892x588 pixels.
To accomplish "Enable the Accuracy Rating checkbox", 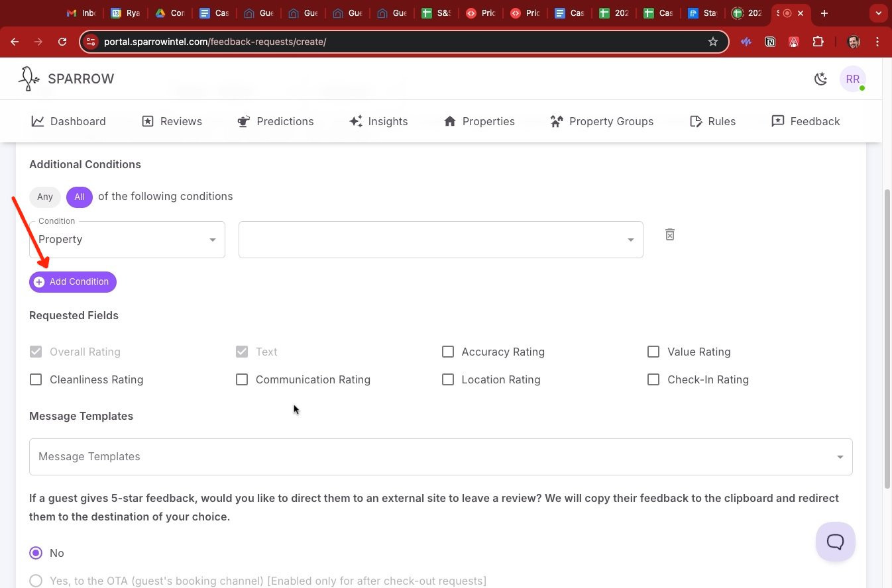I will [448, 352].
